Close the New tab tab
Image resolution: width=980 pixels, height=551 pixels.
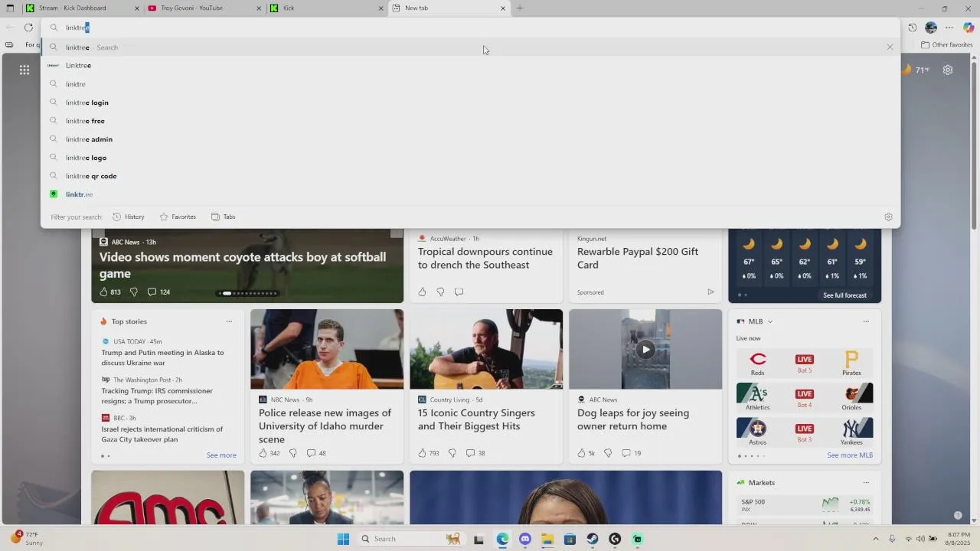(x=503, y=8)
